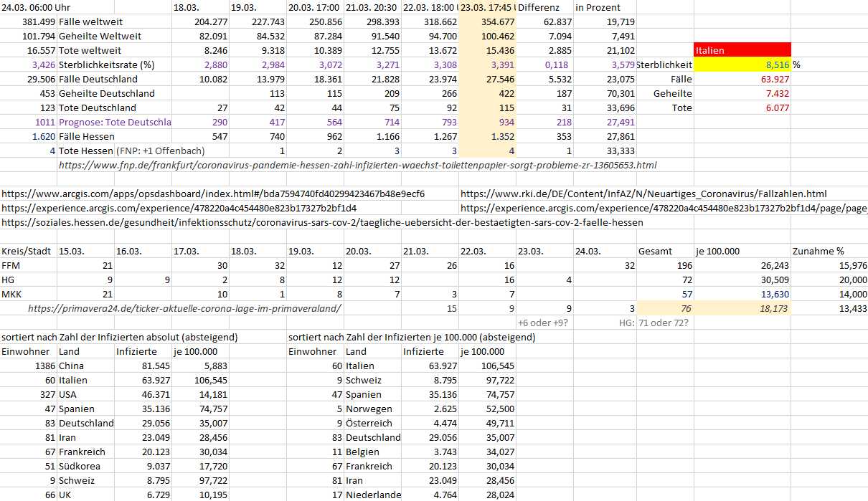The image size is (868, 501).
Task: Select the purple value 3,426
Action: tap(42, 65)
